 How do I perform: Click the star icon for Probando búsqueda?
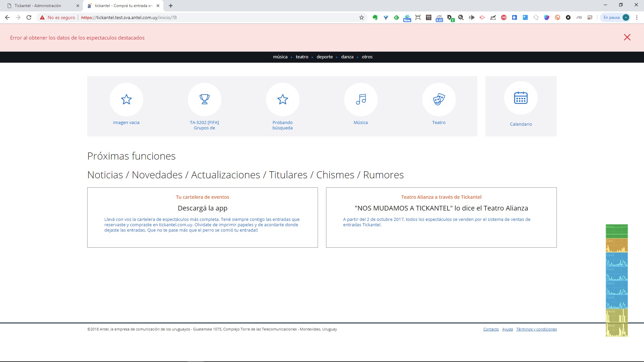282,99
